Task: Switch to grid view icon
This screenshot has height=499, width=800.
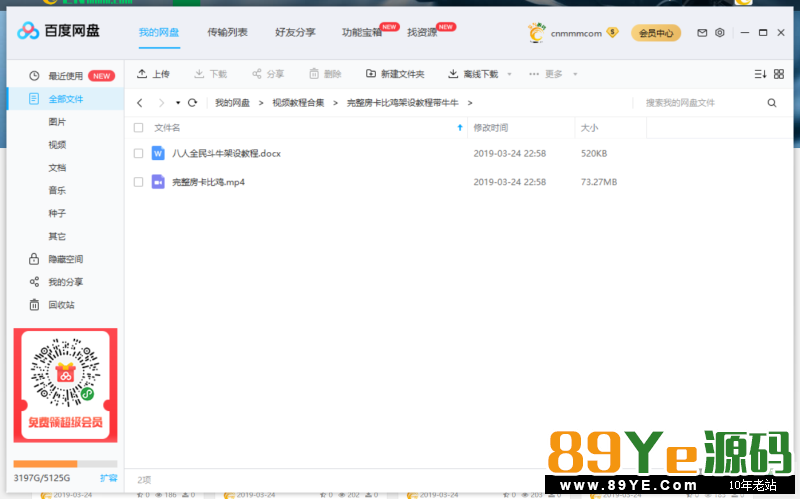Action: pos(778,74)
